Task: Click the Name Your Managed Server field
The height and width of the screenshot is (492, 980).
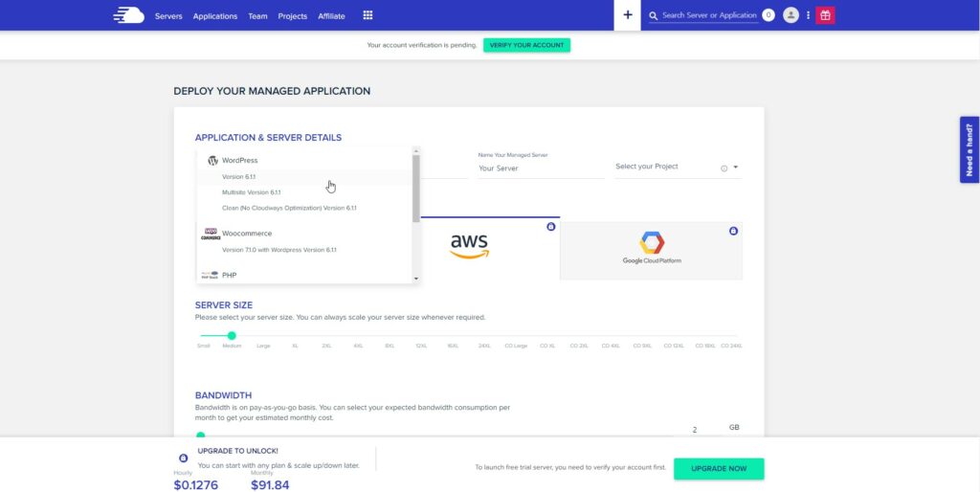Action: click(x=541, y=168)
